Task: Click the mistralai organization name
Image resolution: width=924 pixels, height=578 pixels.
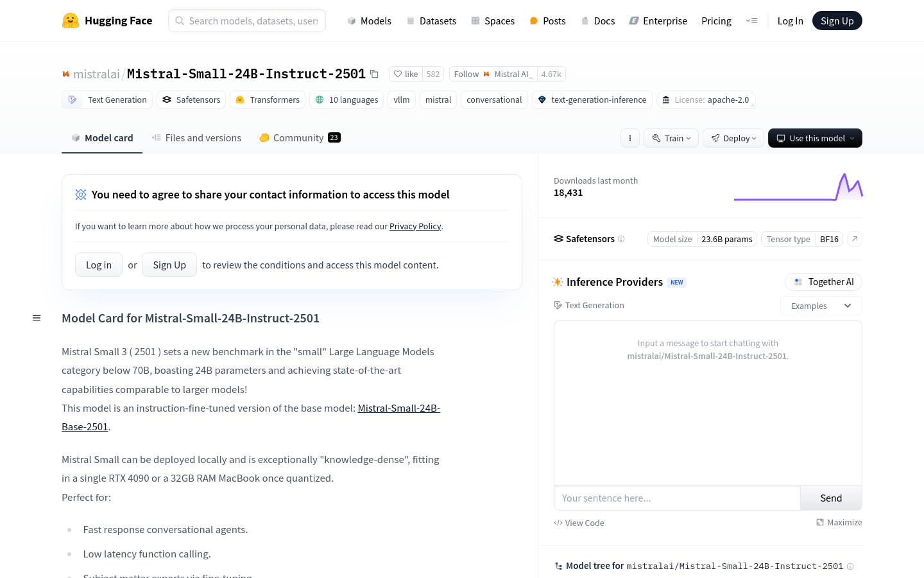Action: pyautogui.click(x=96, y=74)
